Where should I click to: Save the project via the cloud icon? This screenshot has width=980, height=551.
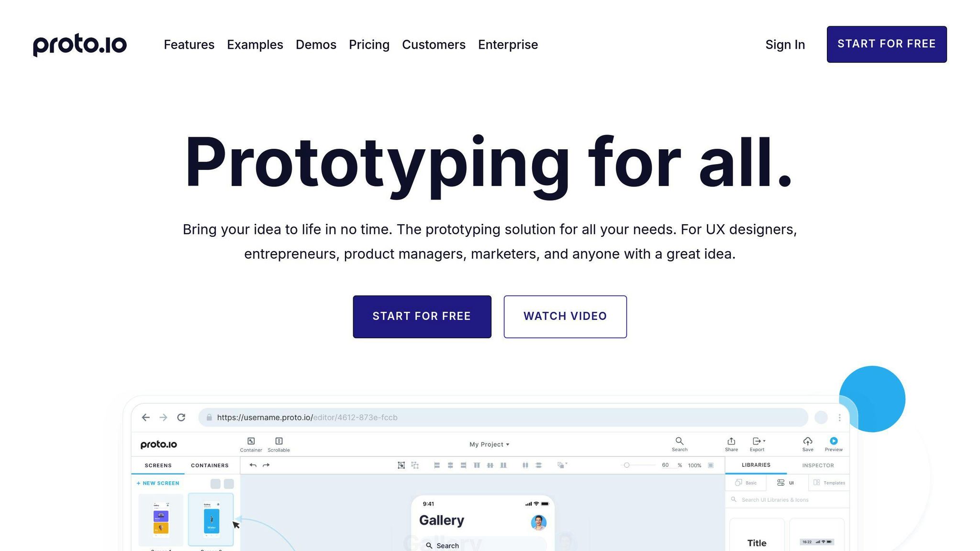tap(807, 441)
